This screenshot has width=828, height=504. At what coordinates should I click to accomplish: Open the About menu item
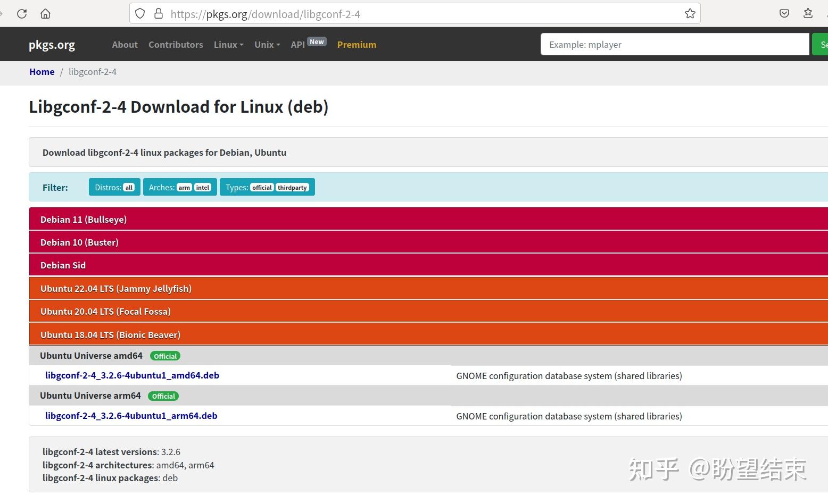tap(125, 45)
